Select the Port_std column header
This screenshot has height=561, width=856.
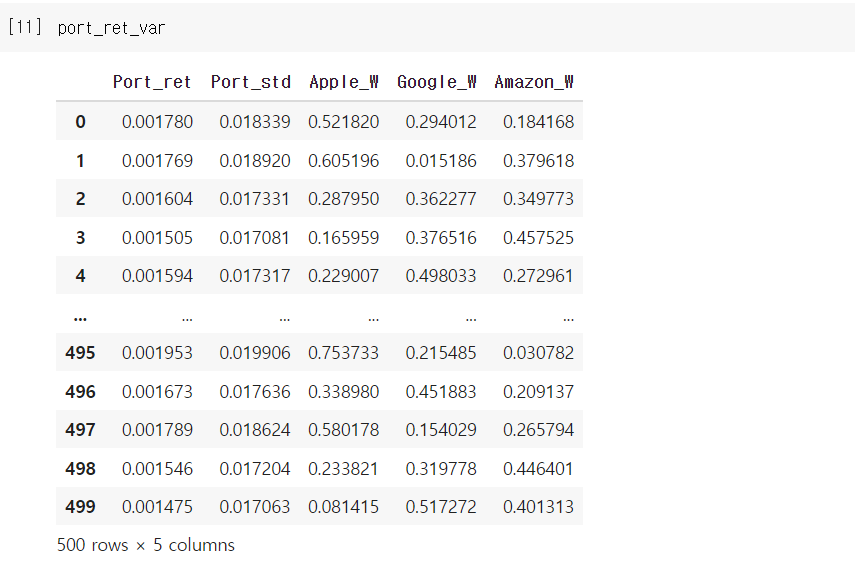click(251, 82)
